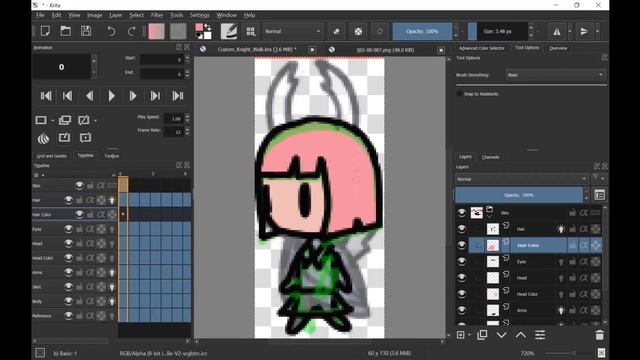This screenshot has height=360, width=640.
Task: Enable Snap to Assistants checkbox
Action: (459, 94)
